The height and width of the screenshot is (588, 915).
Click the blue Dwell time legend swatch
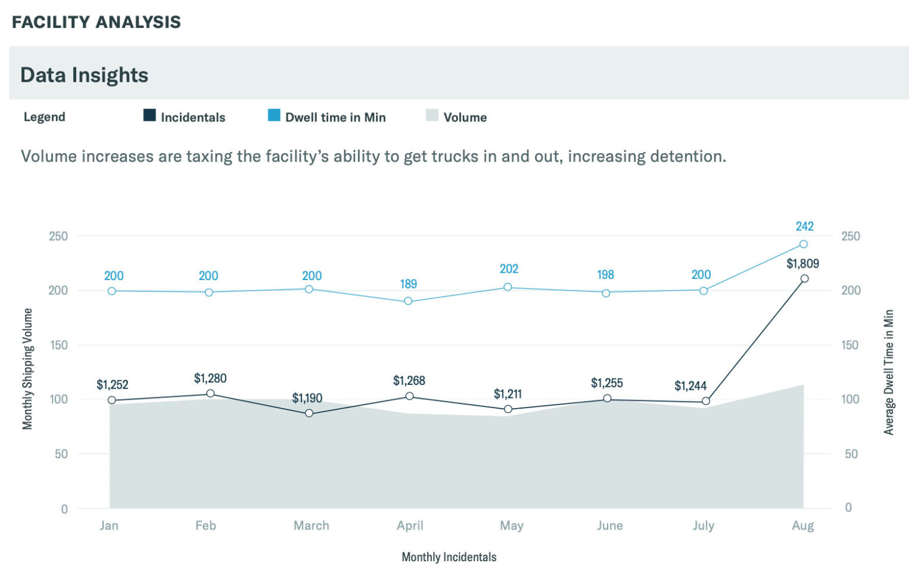click(x=274, y=116)
